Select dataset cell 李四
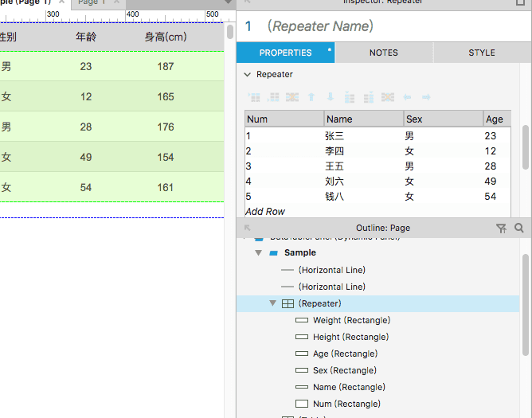The image size is (532, 418). (x=334, y=151)
